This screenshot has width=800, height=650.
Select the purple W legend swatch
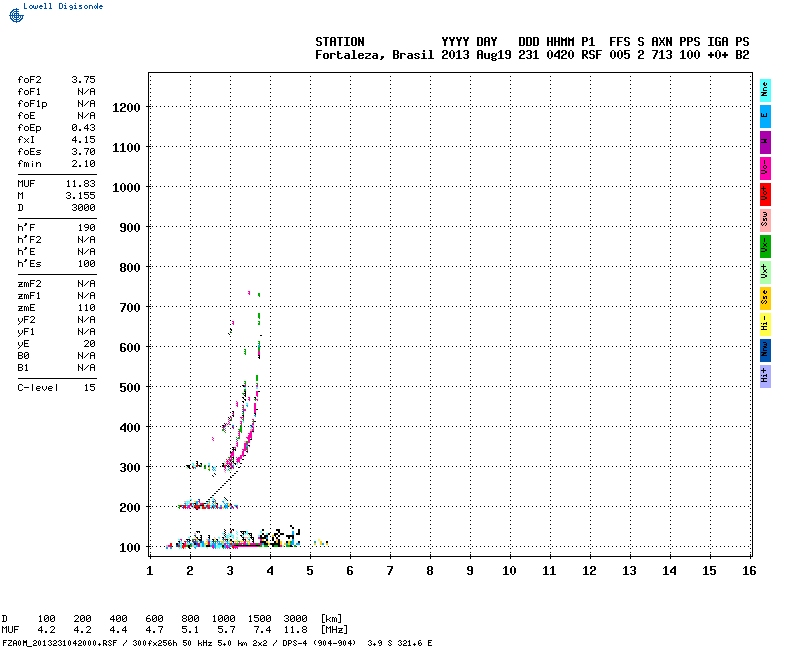click(x=765, y=142)
